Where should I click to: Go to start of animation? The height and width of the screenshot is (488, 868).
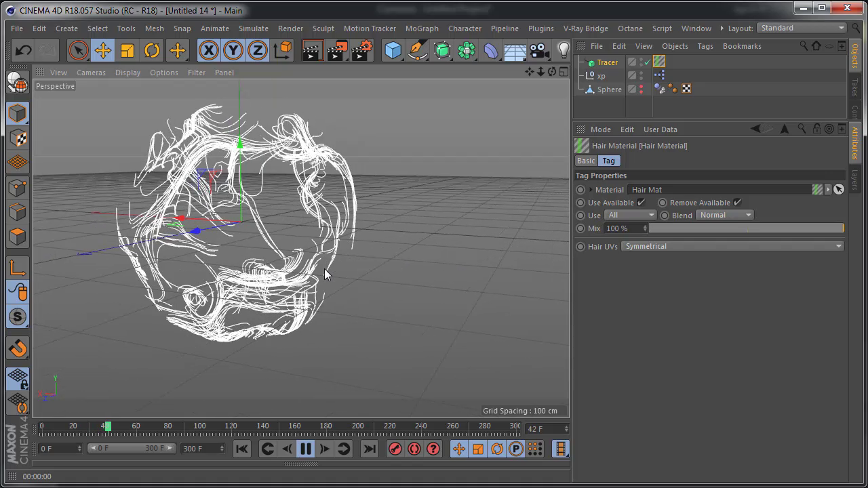click(241, 449)
